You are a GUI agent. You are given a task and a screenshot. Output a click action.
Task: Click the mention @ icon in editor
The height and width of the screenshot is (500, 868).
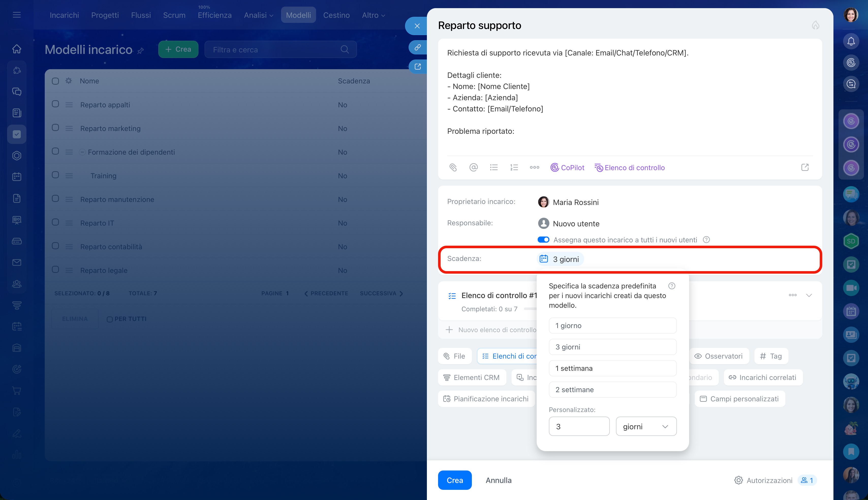click(473, 168)
